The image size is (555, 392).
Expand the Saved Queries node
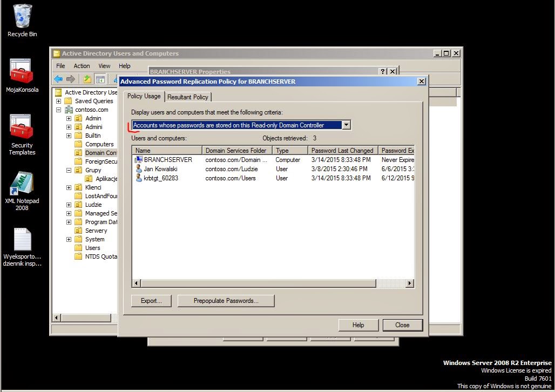[x=59, y=101]
